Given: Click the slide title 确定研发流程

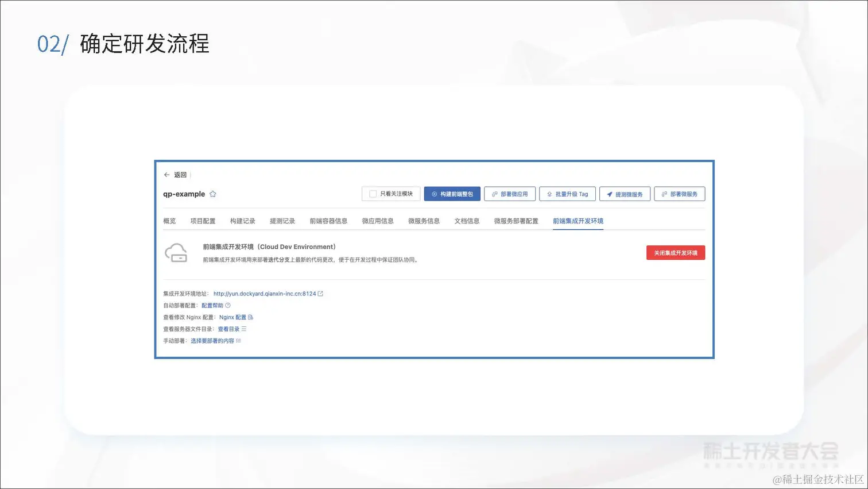Looking at the screenshot, I should point(145,44).
